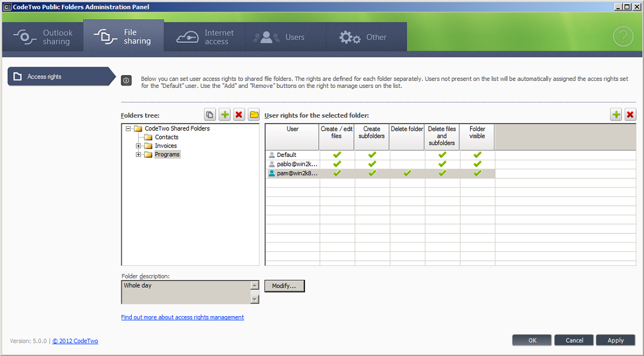Click the Create subfolders column header
This screenshot has height=356, width=644.
pyautogui.click(x=372, y=137)
